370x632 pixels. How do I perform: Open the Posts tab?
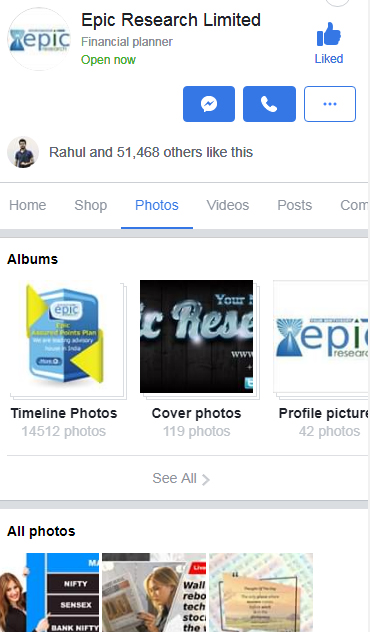pyautogui.click(x=295, y=205)
